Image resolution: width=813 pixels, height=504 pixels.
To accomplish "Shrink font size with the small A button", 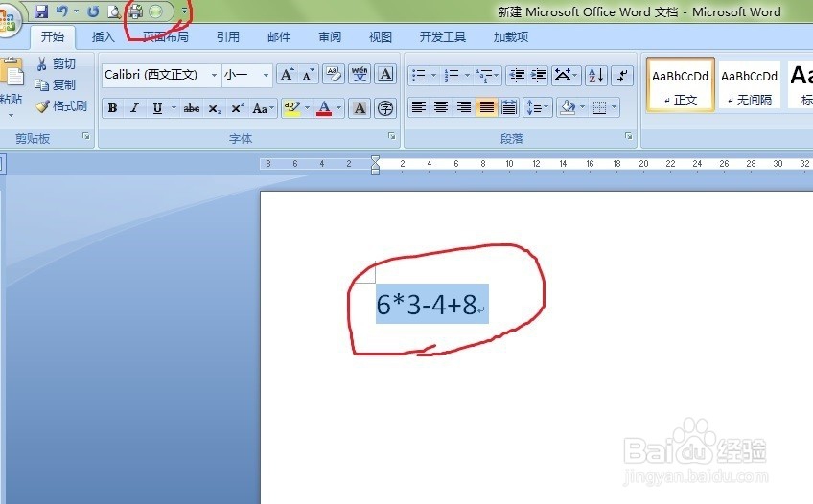I will coord(308,75).
